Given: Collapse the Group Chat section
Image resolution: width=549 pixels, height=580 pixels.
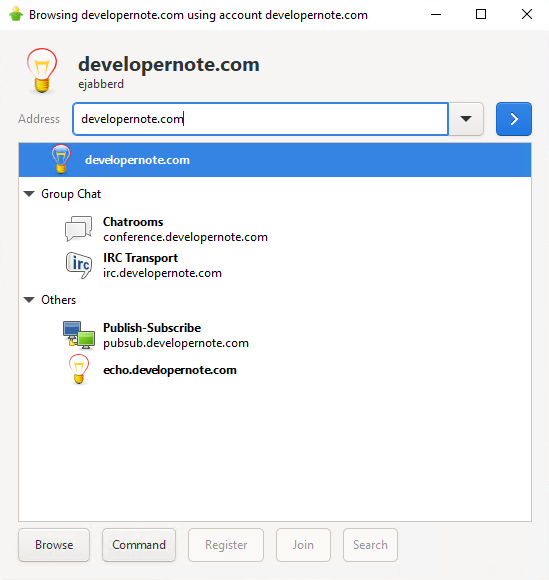Looking at the screenshot, I should click(29, 194).
